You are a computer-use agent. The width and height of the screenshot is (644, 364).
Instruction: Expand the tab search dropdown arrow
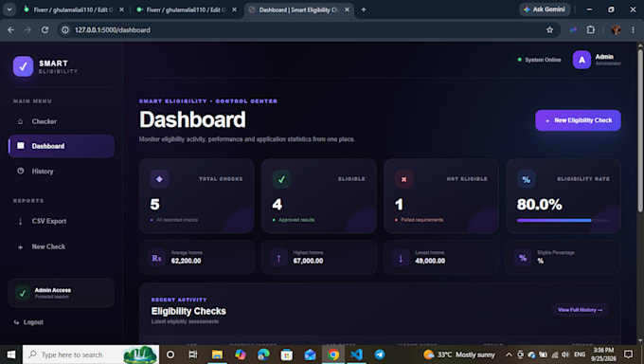point(9,9)
